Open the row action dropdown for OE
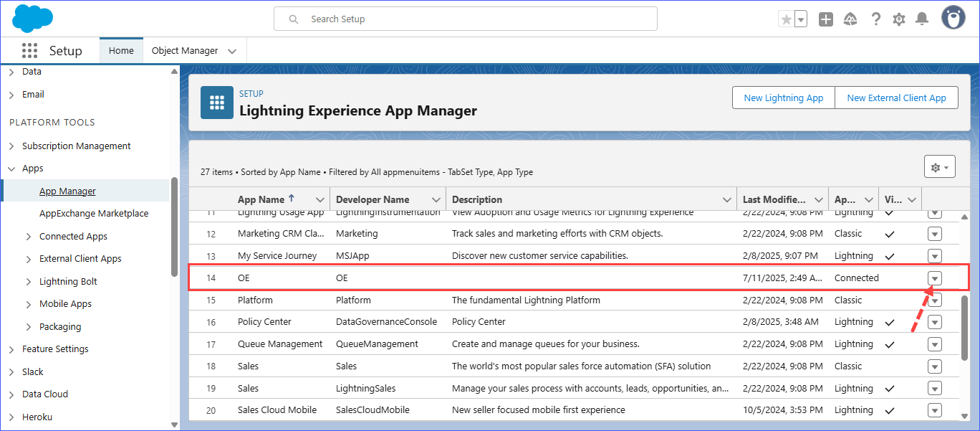 934,278
